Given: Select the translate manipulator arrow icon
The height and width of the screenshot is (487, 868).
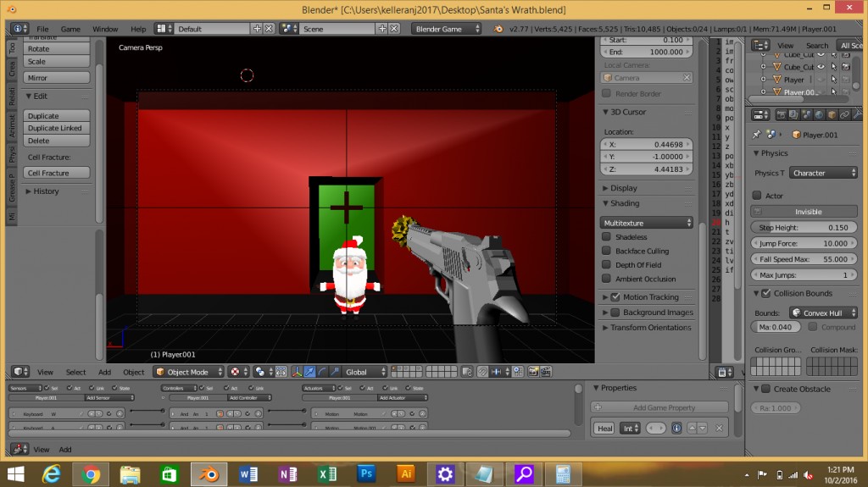Looking at the screenshot, I should click(x=309, y=372).
